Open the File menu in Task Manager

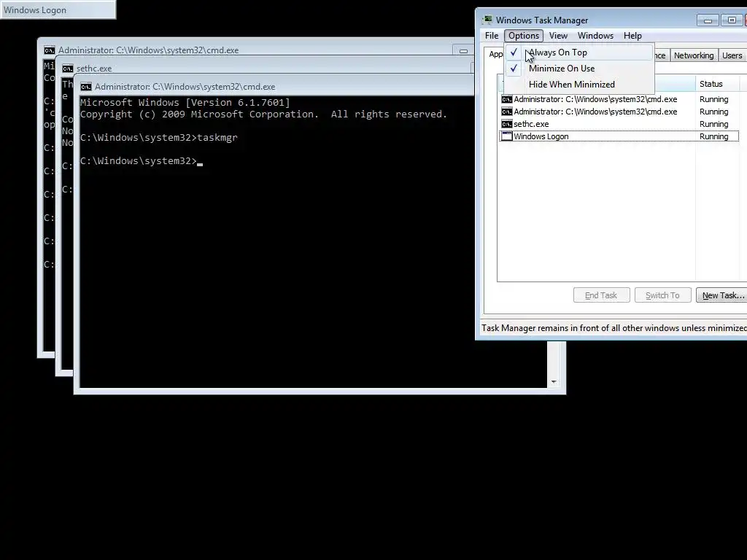coord(492,36)
